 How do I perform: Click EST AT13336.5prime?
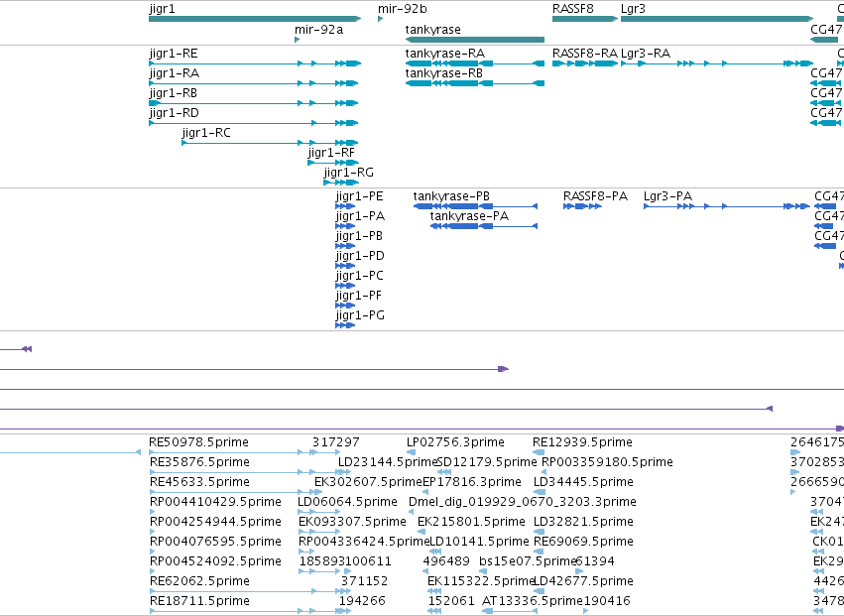coord(533,601)
